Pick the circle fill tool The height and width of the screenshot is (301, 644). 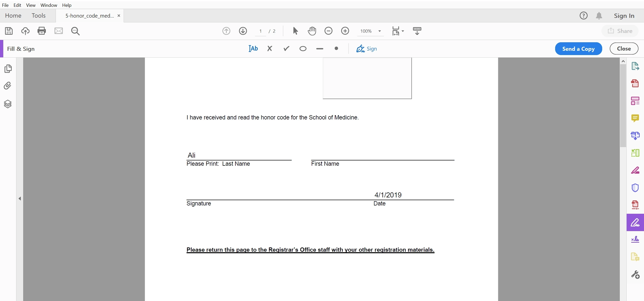point(303,49)
